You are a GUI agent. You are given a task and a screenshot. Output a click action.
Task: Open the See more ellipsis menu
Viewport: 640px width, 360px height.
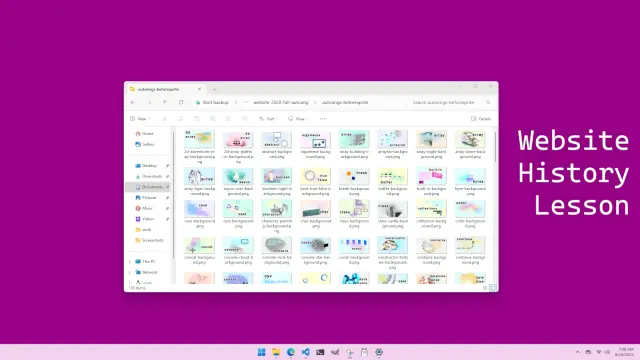pos(322,119)
